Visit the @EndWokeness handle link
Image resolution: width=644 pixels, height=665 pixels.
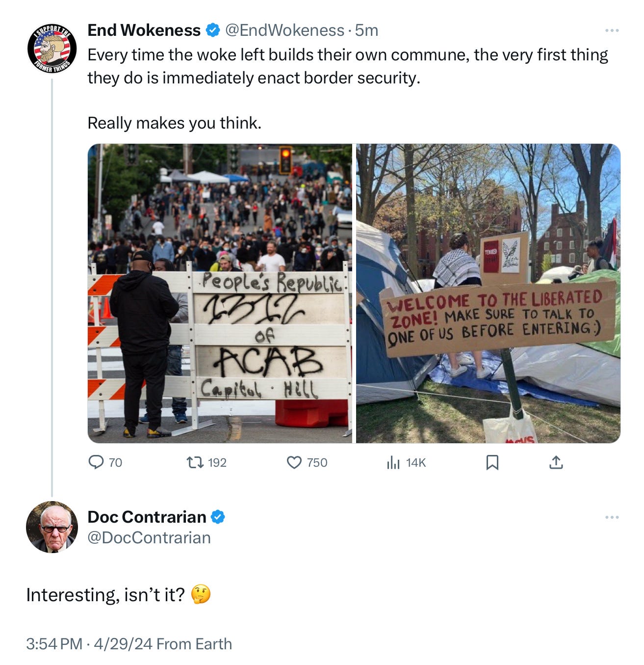click(x=284, y=30)
